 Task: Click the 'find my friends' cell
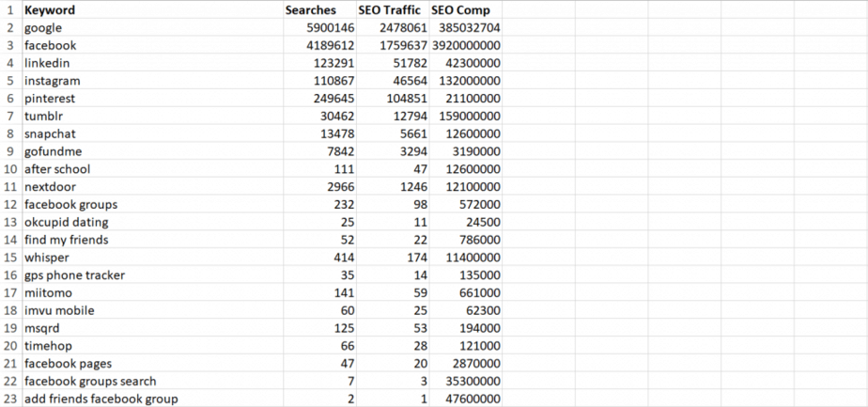pyautogui.click(x=152, y=240)
